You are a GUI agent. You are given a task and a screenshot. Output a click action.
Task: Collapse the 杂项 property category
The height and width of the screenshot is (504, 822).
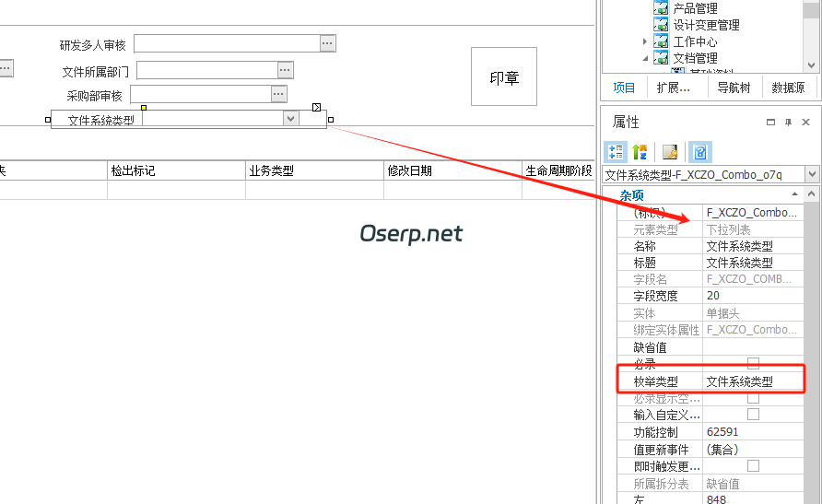tap(794, 194)
